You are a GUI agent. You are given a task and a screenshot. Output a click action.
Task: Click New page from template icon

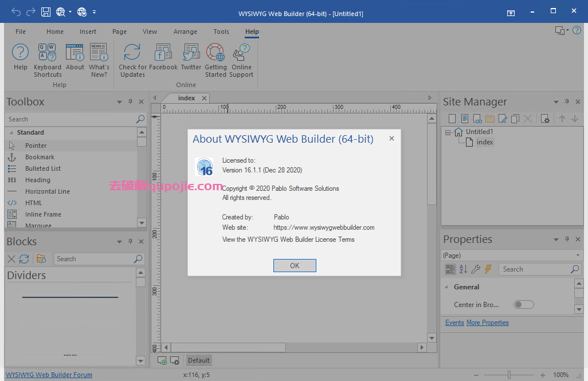[465, 119]
